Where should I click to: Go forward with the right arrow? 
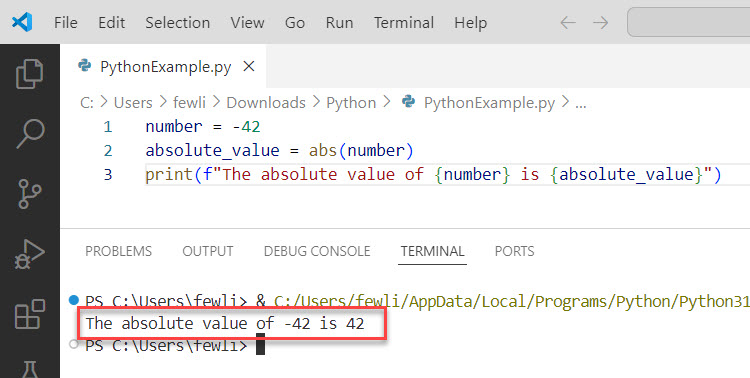(x=600, y=22)
